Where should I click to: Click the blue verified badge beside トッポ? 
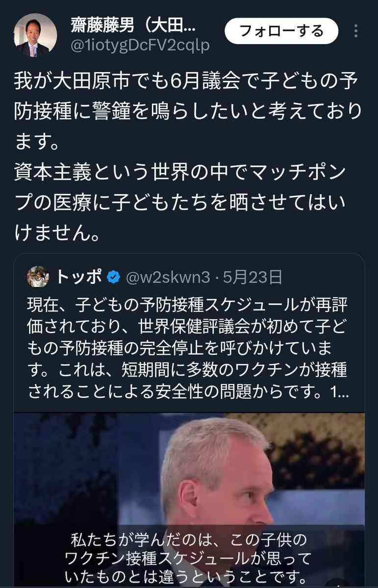(114, 278)
